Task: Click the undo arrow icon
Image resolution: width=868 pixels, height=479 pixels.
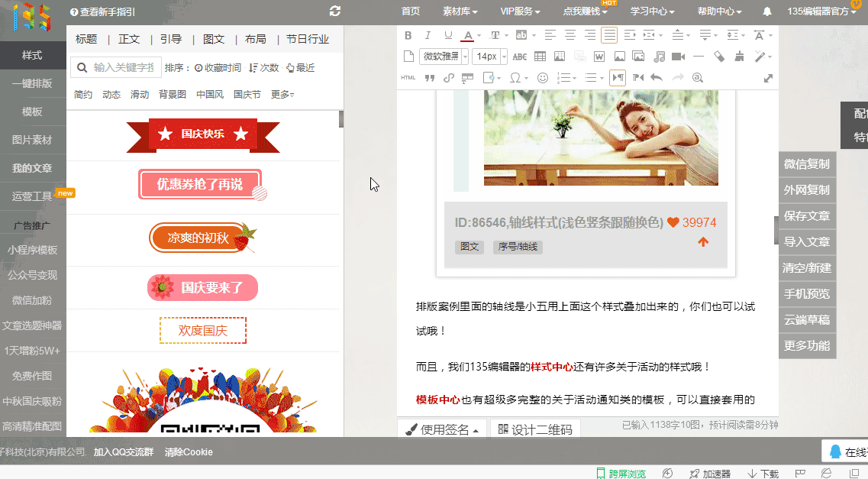Action: point(657,78)
